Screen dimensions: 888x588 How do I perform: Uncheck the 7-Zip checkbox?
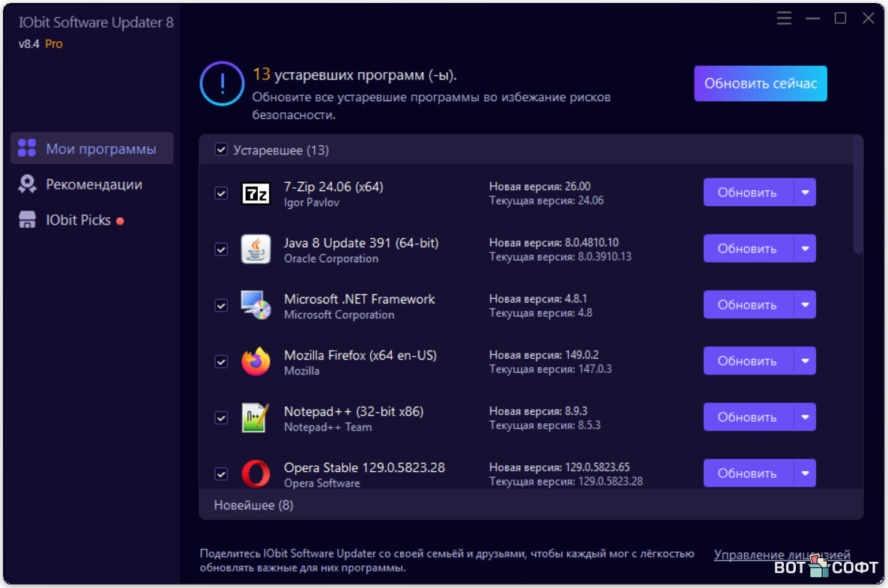click(x=221, y=193)
